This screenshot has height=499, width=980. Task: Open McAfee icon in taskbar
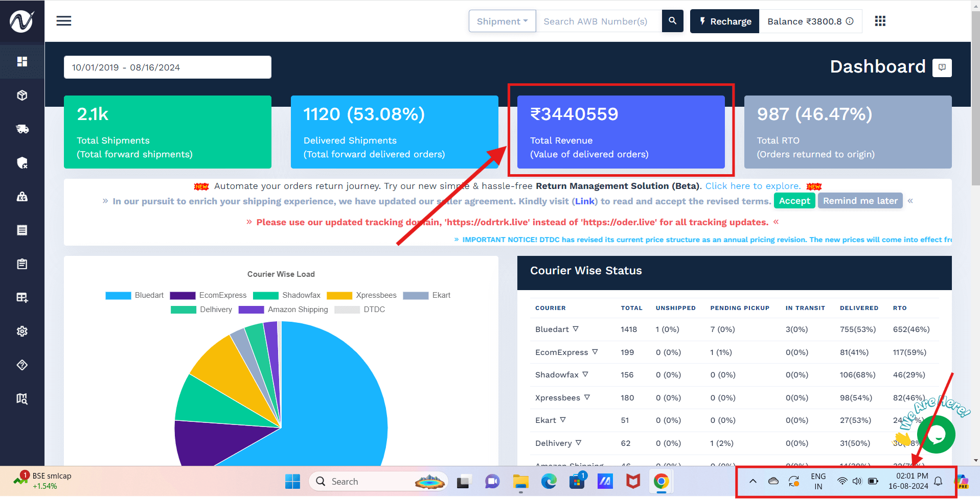pos(633,482)
